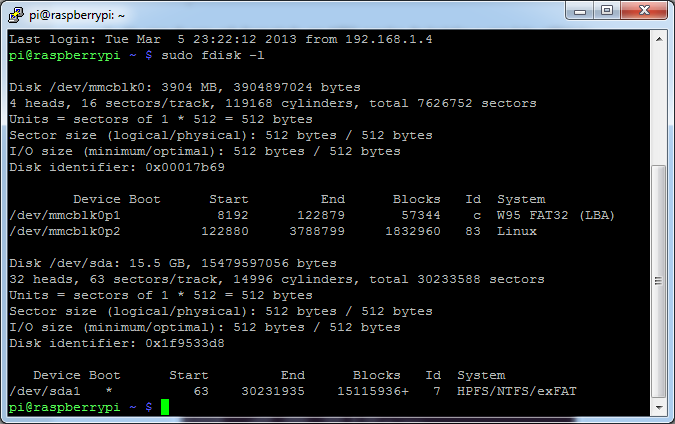Click the scrollbar down arrow
This screenshot has width=675, height=424.
click(x=658, y=409)
